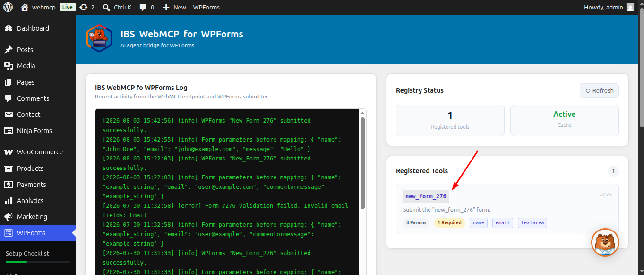Click the WPForms form icon in sidebar

(x=9, y=233)
